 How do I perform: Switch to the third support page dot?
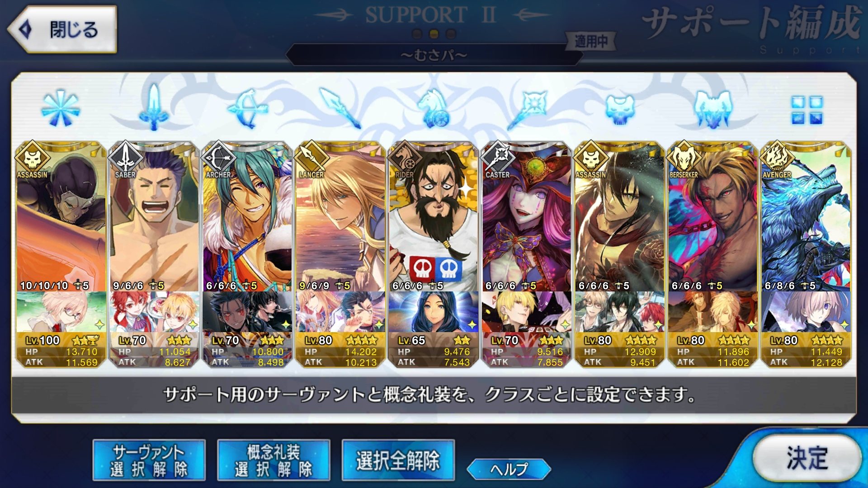coord(451,34)
